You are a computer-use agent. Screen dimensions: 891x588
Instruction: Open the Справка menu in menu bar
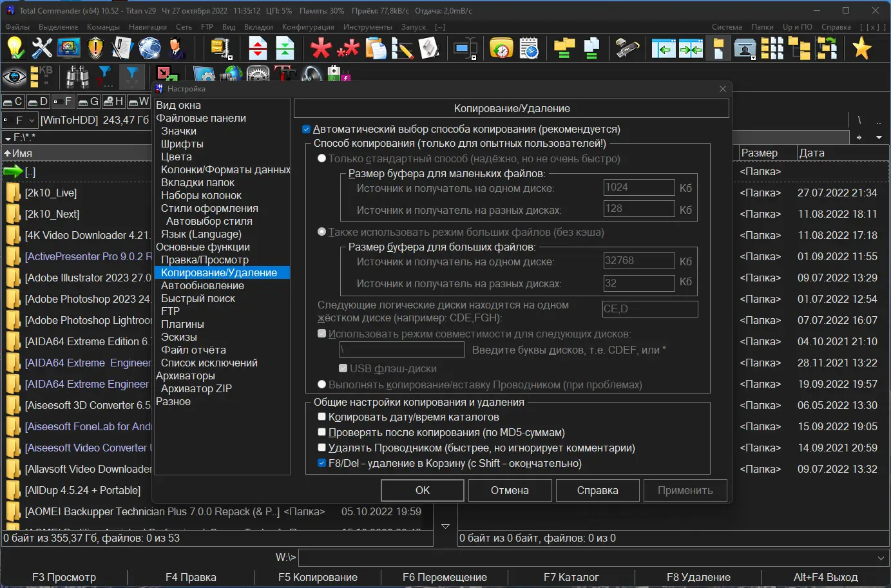click(836, 27)
